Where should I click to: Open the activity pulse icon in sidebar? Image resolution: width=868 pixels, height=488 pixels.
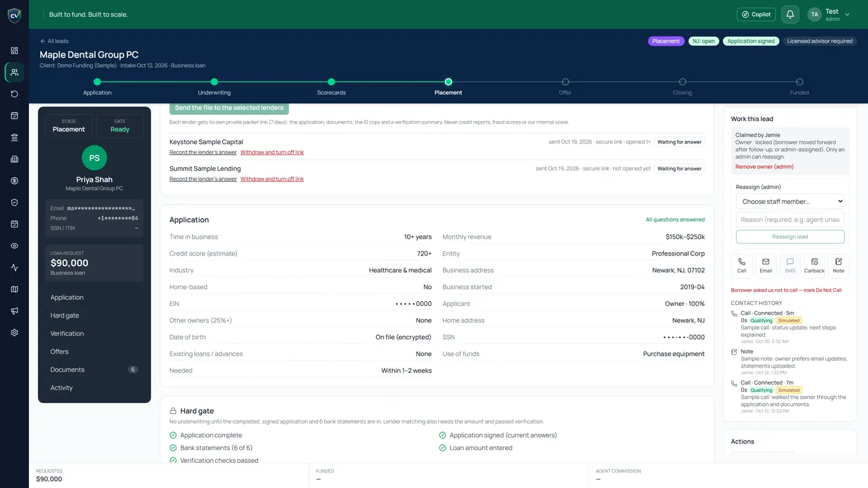point(14,267)
